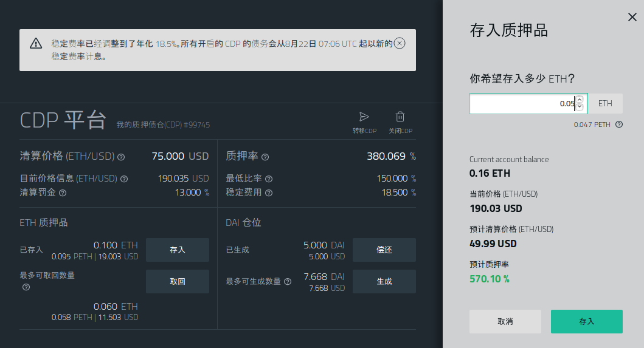
Task: Click the 380.069 % collateralization ratio value
Action: point(392,156)
